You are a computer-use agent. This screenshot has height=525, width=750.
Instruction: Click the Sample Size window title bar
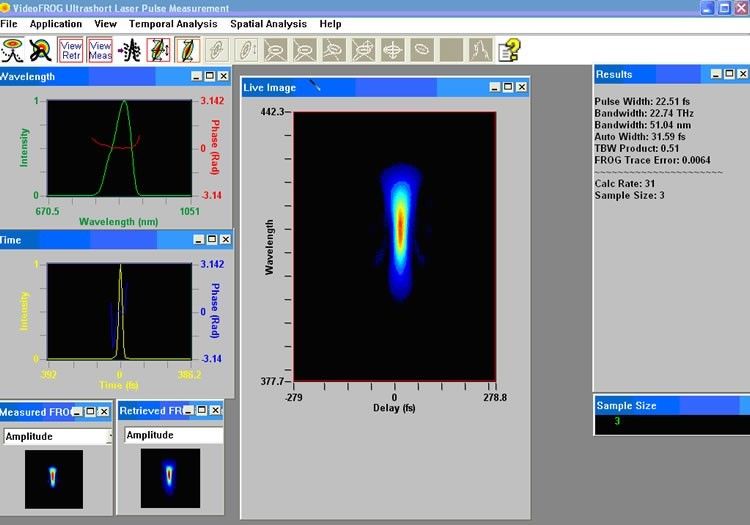coord(672,405)
